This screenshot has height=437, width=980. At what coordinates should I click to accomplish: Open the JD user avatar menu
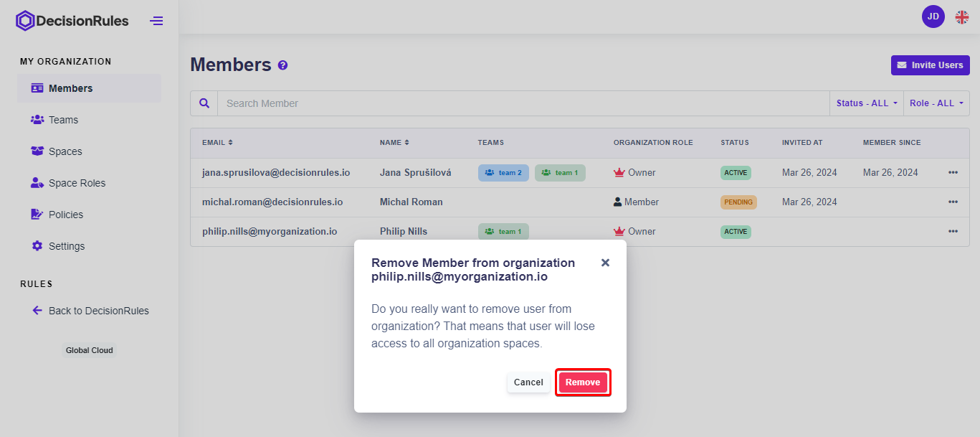tap(933, 17)
